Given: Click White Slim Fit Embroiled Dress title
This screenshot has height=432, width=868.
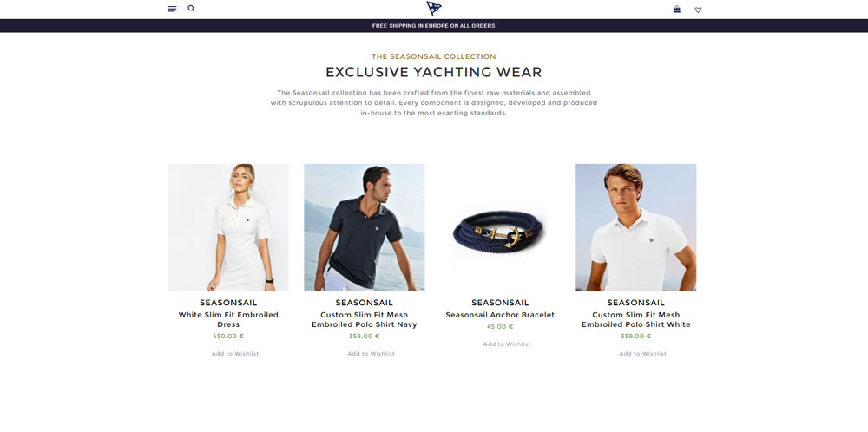Looking at the screenshot, I should pyautogui.click(x=228, y=320).
